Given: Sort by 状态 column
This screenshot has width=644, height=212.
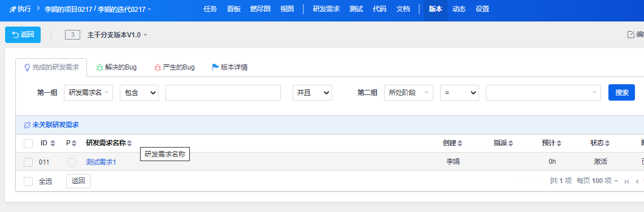Looking at the screenshot, I should (600, 144).
